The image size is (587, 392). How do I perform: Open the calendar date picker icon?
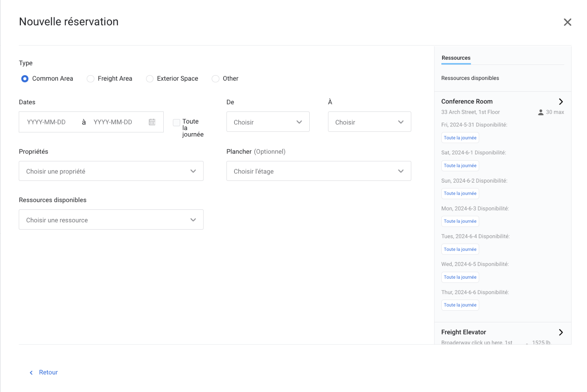coord(152,122)
